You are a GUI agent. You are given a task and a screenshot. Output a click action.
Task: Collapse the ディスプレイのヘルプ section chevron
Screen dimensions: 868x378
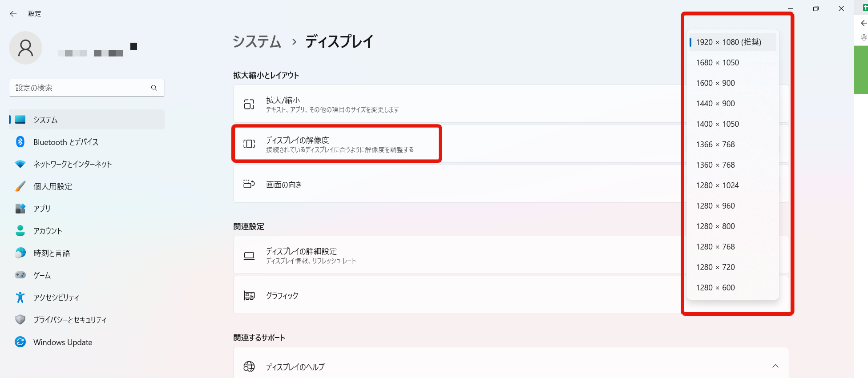775,366
